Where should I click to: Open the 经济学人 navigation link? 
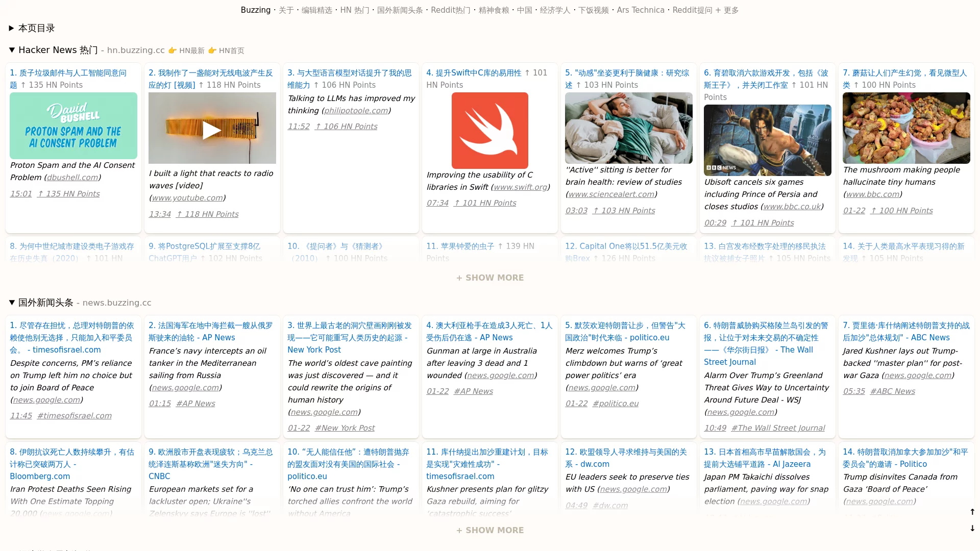click(555, 10)
